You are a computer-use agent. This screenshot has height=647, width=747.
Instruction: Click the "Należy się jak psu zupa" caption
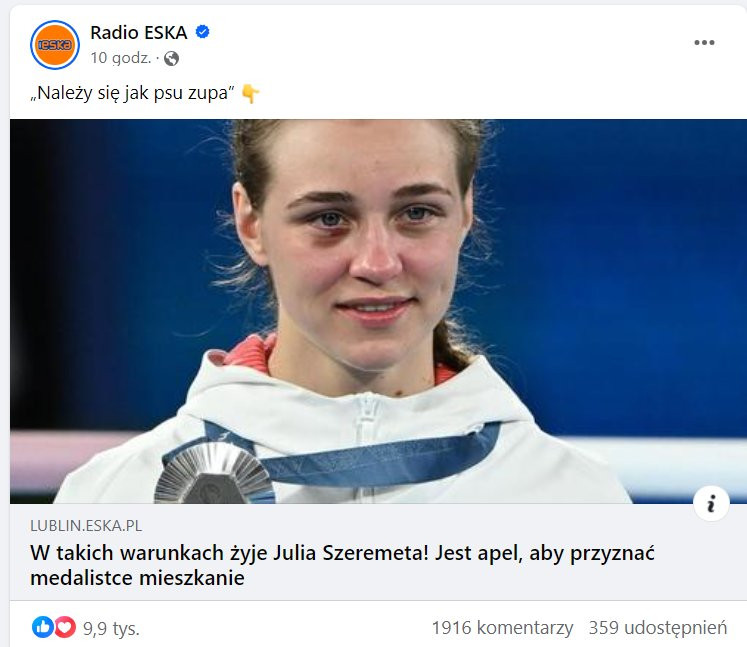tap(132, 93)
